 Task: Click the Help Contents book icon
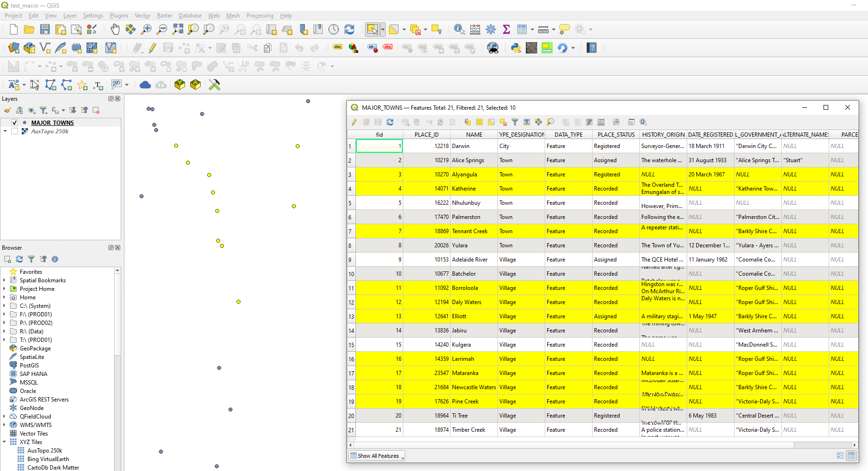tap(592, 48)
